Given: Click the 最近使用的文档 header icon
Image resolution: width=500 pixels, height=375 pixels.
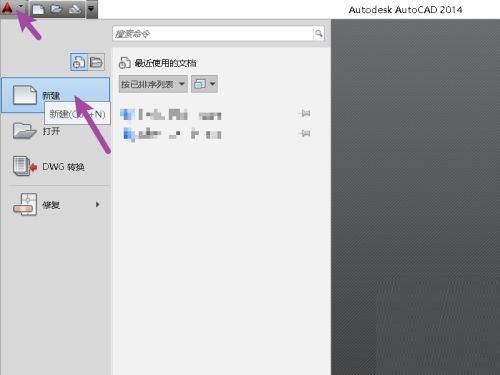Looking at the screenshot, I should point(124,63).
